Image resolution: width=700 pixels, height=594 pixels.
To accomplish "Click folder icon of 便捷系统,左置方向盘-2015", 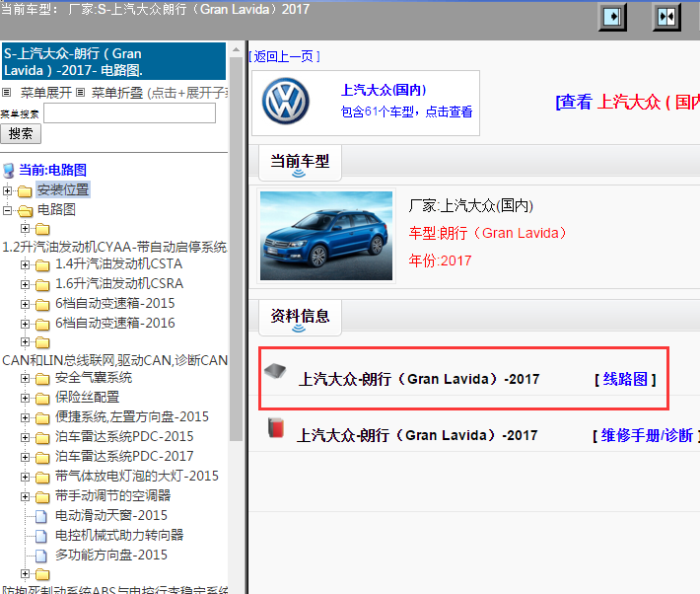I will coord(42,418).
